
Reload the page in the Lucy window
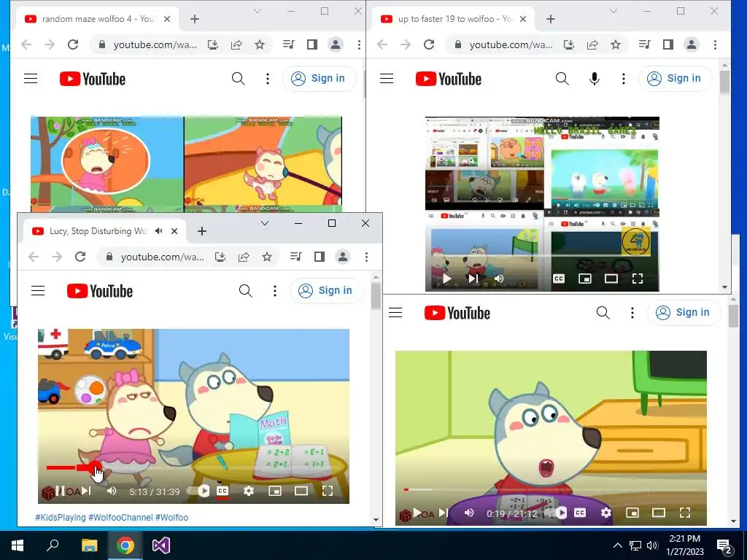pos(80,257)
